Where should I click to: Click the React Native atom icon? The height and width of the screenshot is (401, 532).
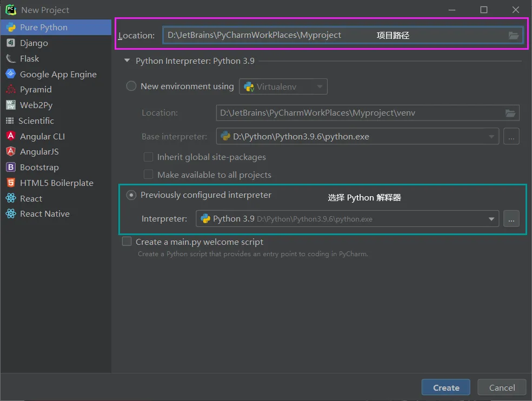(11, 213)
